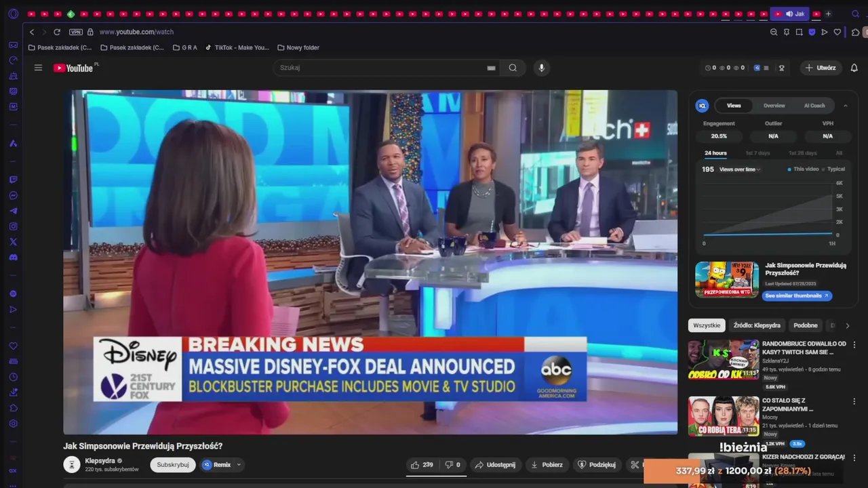868x488 pixels.
Task: Open the first 'Pasek zakładek' bookmark folder
Action: (x=60, y=47)
